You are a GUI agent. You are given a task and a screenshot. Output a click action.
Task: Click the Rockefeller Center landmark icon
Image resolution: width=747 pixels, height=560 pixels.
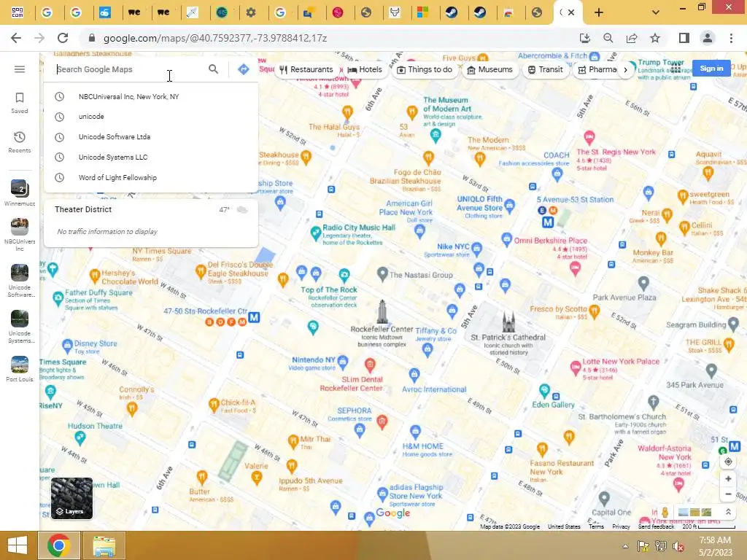click(x=382, y=312)
